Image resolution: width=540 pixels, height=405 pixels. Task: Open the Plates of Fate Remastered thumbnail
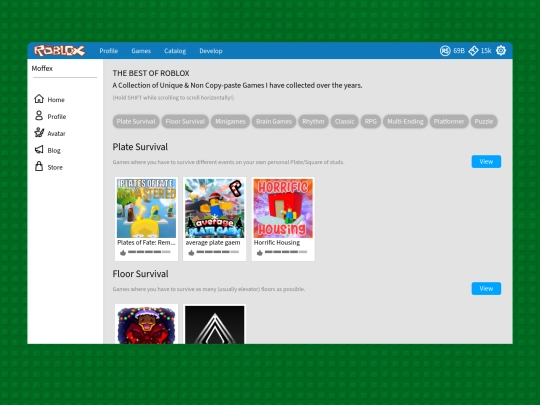tap(146, 208)
